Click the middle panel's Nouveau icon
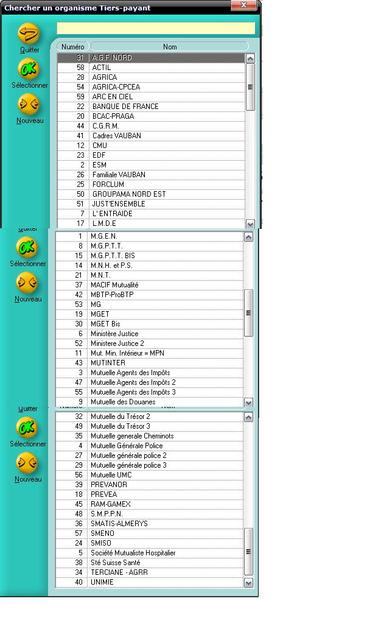This screenshot has width=384, height=640. [x=27, y=283]
